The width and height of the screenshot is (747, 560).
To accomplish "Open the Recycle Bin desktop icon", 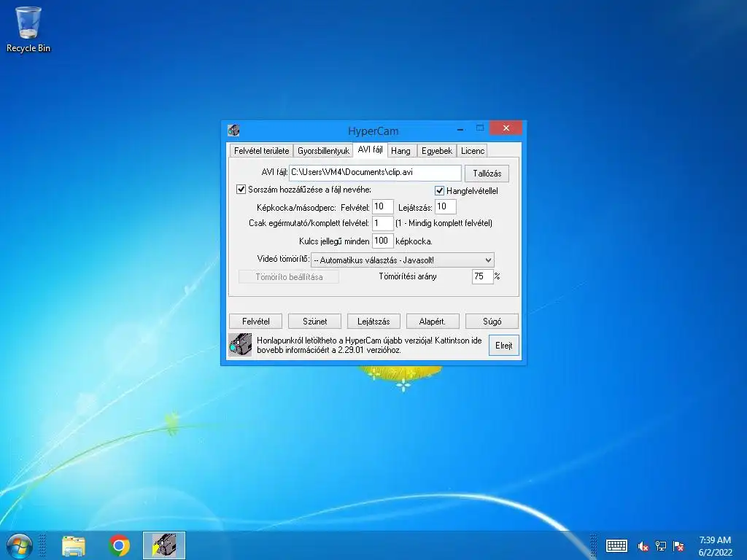I will point(28,29).
